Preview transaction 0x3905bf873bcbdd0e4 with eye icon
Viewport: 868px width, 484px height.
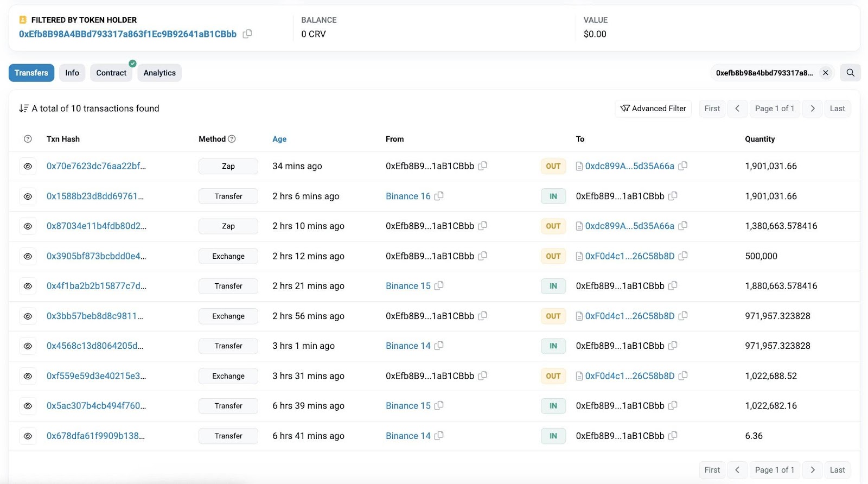(x=28, y=256)
